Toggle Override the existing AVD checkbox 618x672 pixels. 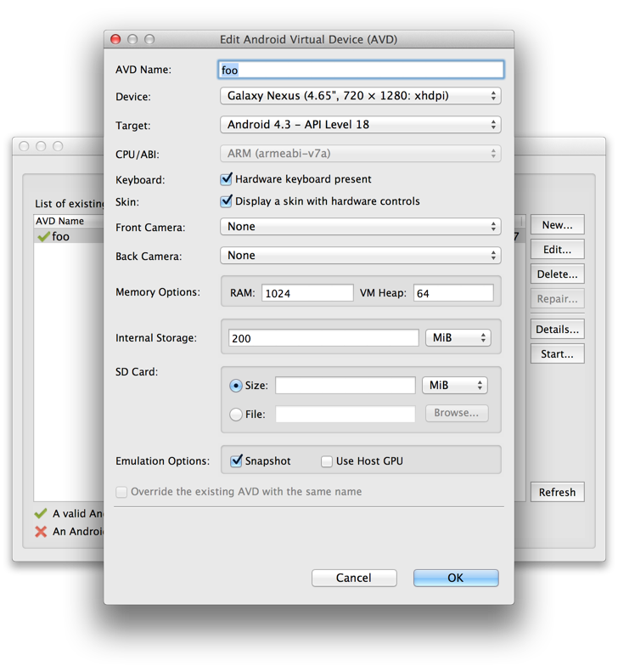[x=121, y=492]
